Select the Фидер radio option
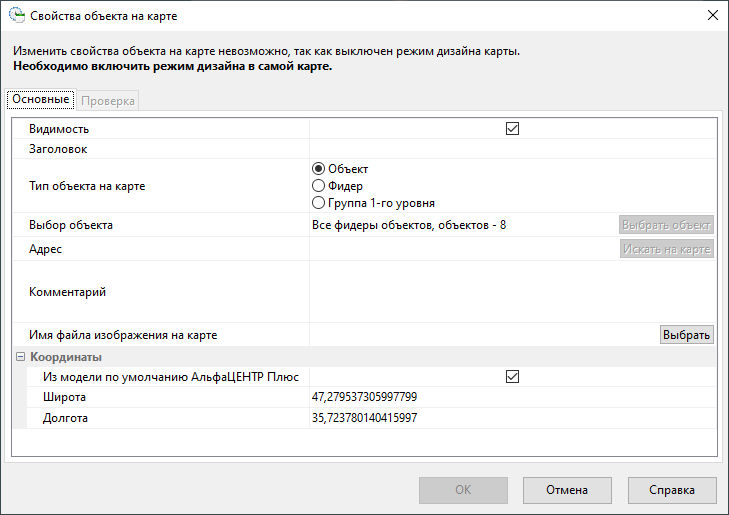 pyautogui.click(x=319, y=185)
